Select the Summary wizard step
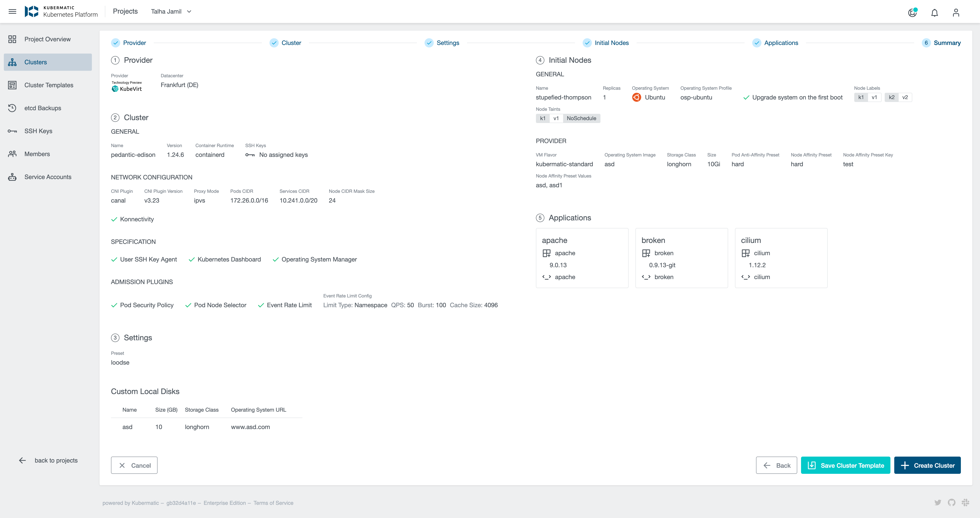The image size is (980, 518). point(941,43)
